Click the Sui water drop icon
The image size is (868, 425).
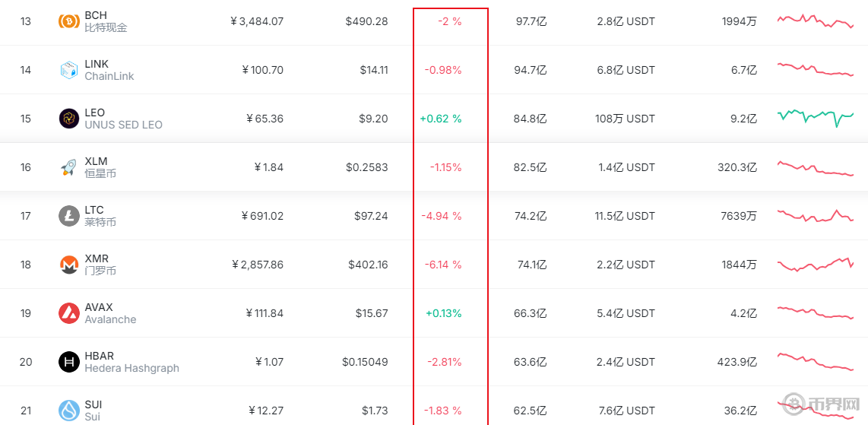pyautogui.click(x=69, y=411)
